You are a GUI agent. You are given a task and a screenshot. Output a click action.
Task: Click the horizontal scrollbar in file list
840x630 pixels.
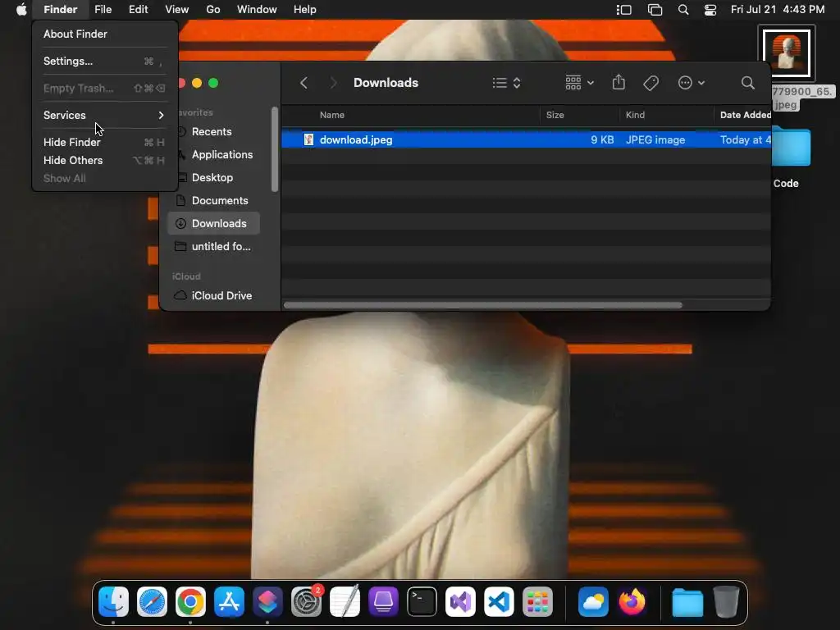click(482, 305)
